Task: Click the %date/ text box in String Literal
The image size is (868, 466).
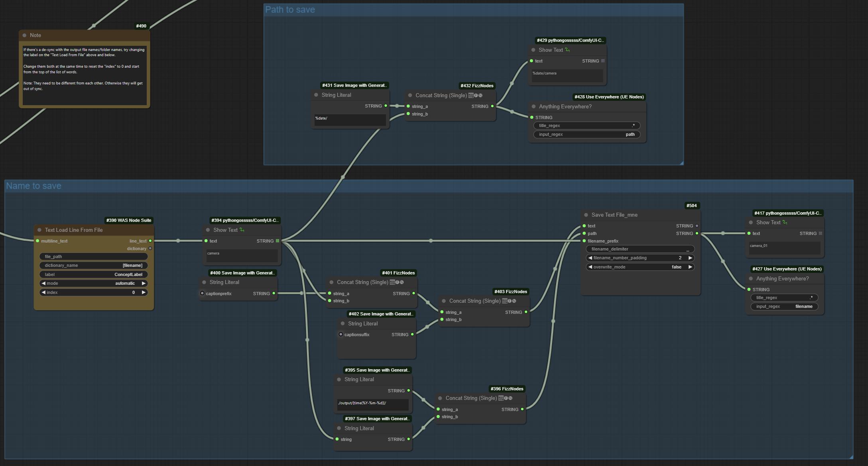Action: point(350,120)
